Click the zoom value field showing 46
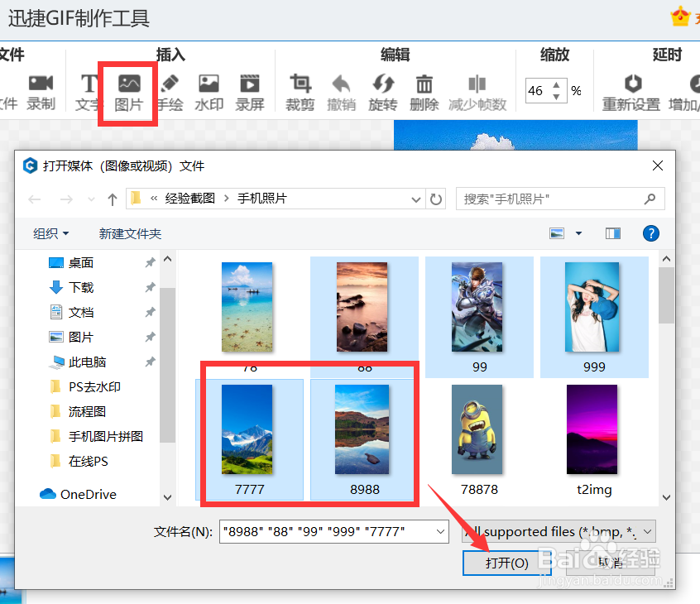700x604 pixels. click(x=539, y=91)
